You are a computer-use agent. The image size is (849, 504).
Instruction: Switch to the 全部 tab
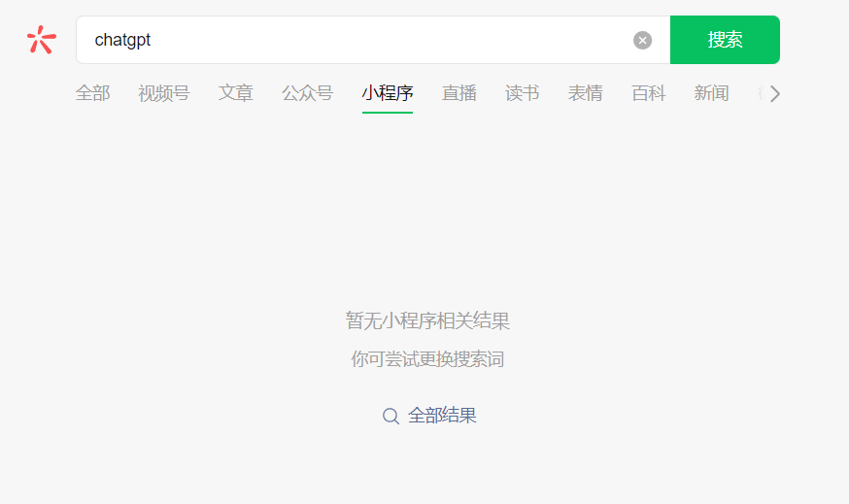click(x=92, y=93)
